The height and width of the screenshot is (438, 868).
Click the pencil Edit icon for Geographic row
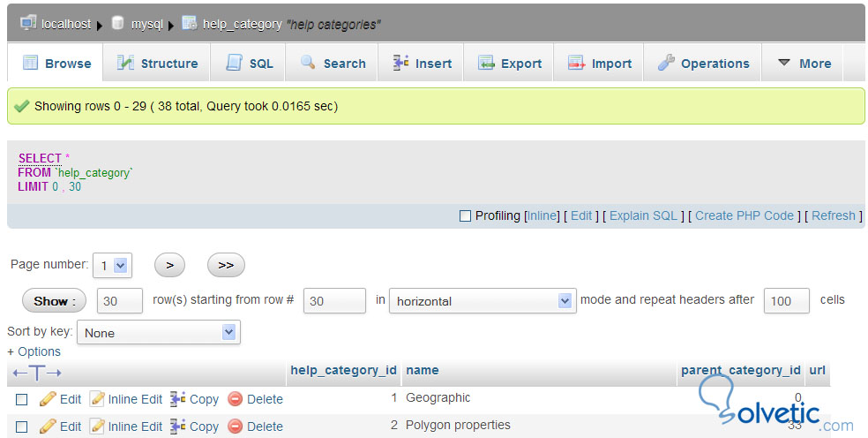coord(48,399)
